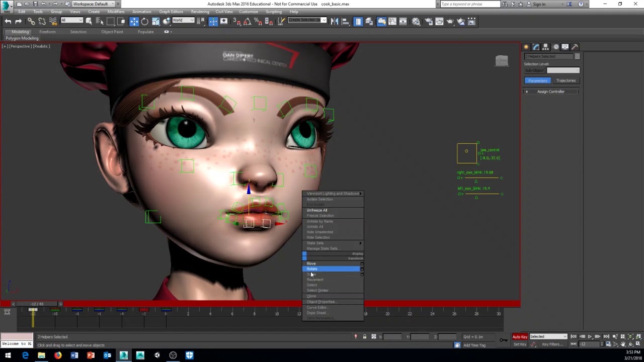644x362 pixels.
Task: Click the Undo arrow in main toolbar
Action: point(8,21)
